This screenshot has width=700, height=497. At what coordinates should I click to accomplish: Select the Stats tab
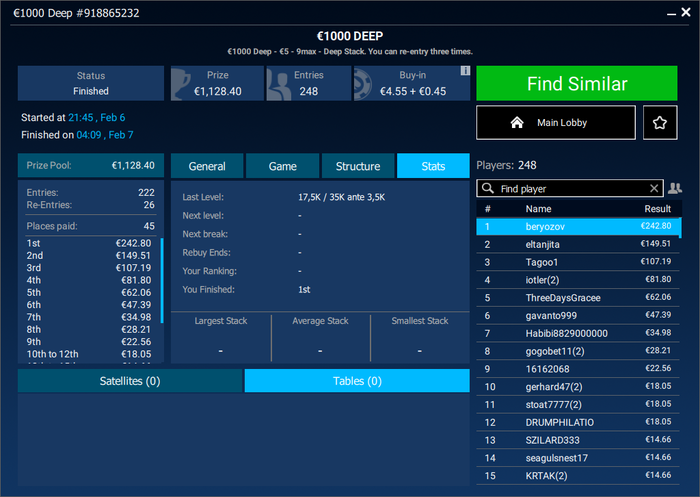coord(433,166)
